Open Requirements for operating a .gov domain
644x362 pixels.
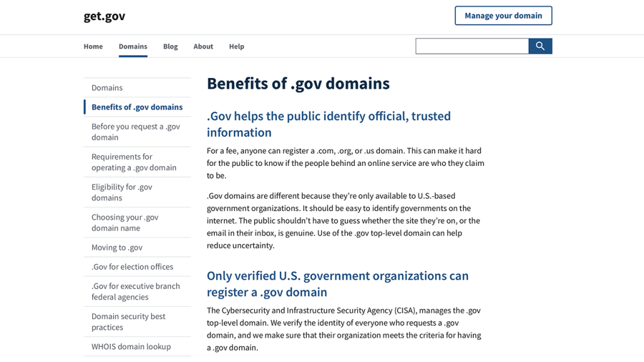click(137, 162)
